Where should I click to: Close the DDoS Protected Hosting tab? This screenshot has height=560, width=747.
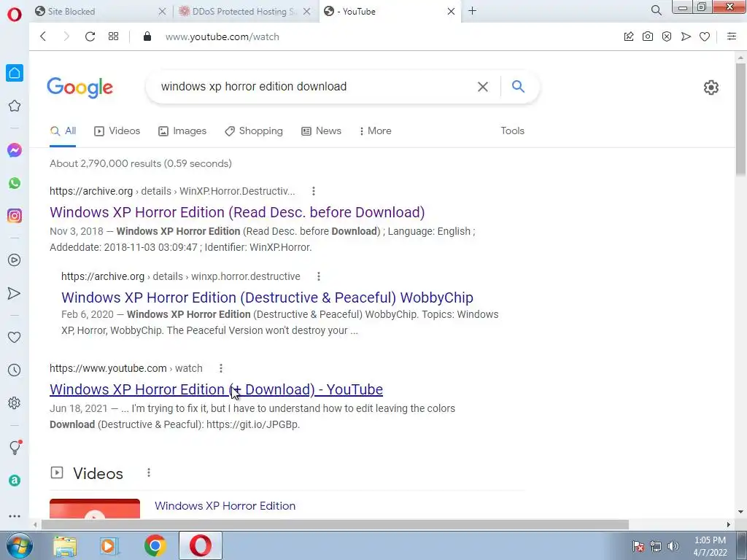click(307, 11)
